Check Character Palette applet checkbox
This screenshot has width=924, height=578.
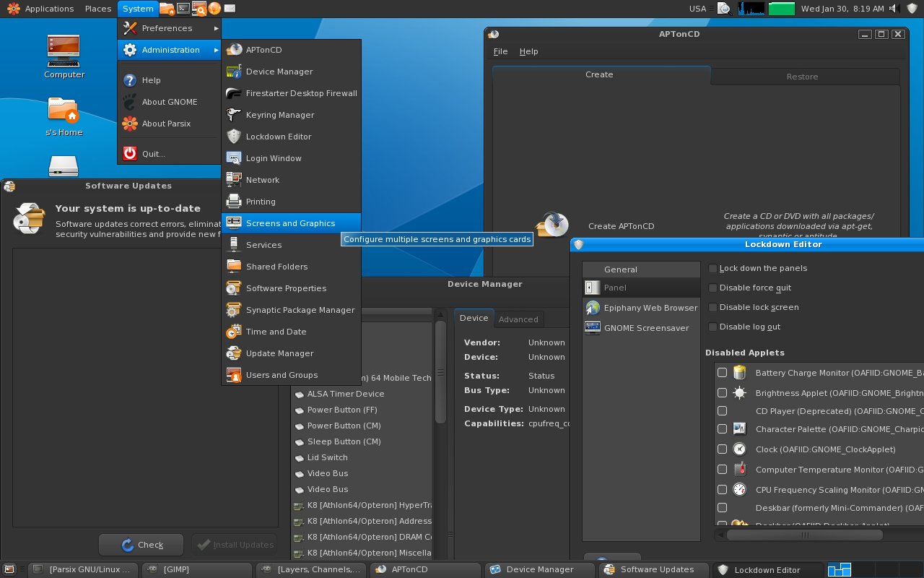pos(722,429)
